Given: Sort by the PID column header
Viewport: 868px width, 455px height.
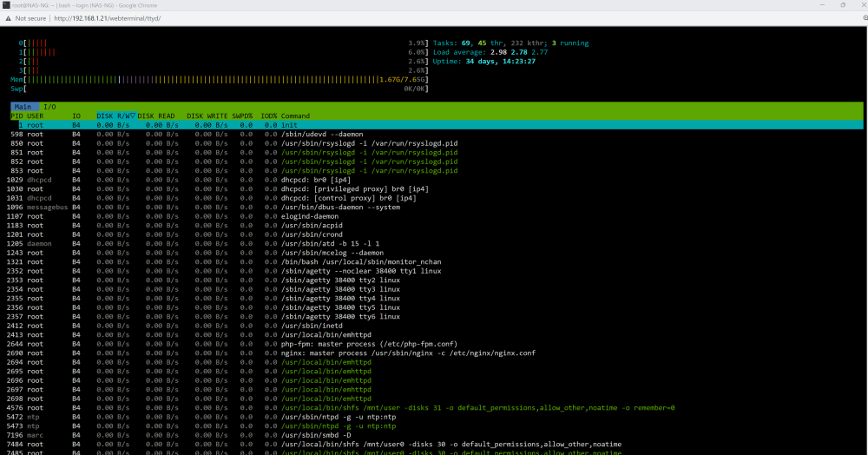Looking at the screenshot, I should [x=16, y=115].
